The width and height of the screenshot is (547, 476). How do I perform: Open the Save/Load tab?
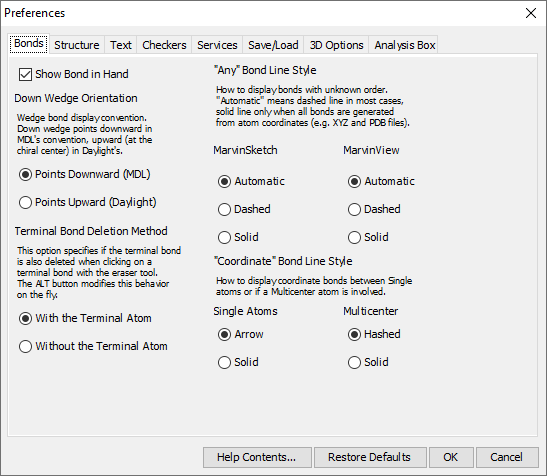click(273, 45)
